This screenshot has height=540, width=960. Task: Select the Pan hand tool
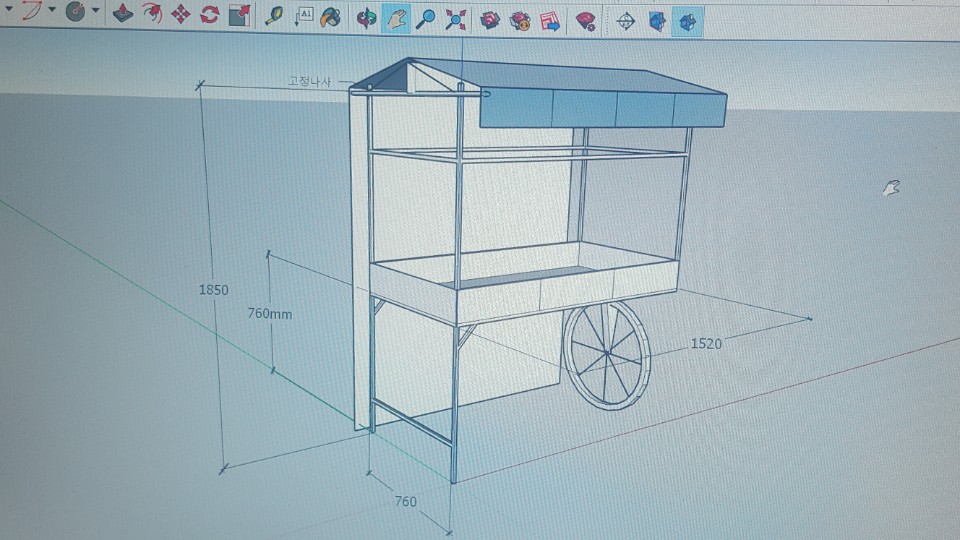coord(396,19)
